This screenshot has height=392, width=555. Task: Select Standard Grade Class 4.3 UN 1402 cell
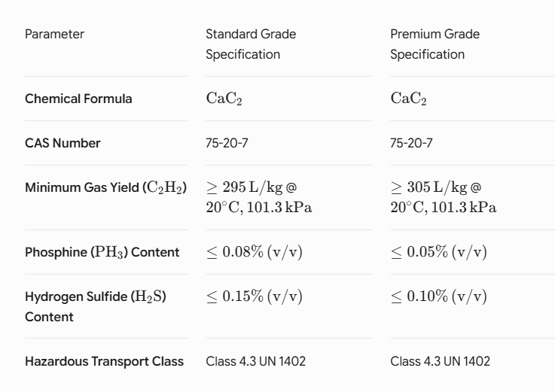point(255,362)
